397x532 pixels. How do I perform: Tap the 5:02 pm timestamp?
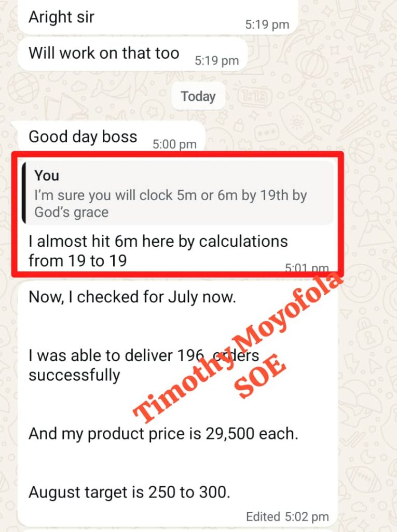(x=307, y=517)
